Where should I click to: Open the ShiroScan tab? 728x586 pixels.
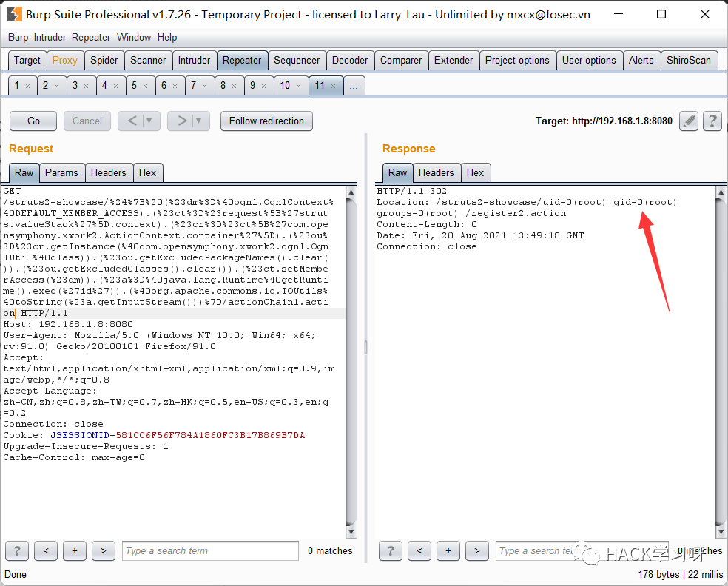tap(689, 61)
